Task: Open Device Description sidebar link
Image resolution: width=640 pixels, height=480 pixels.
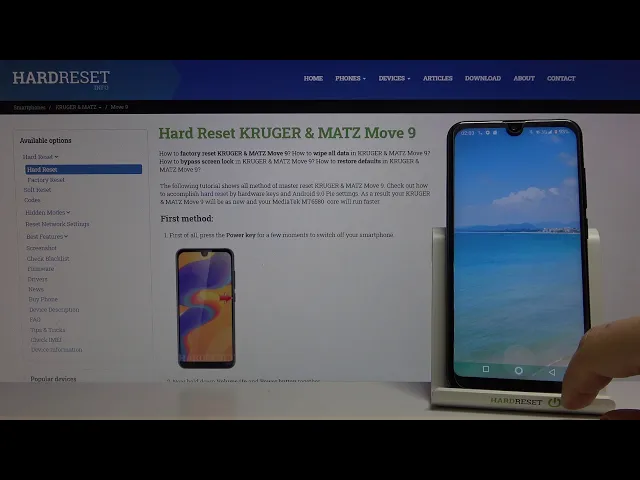Action: [x=54, y=310]
